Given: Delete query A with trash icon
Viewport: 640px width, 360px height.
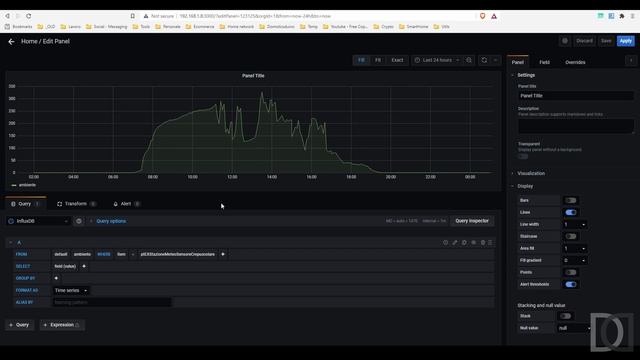Looking at the screenshot, I should [x=483, y=242].
